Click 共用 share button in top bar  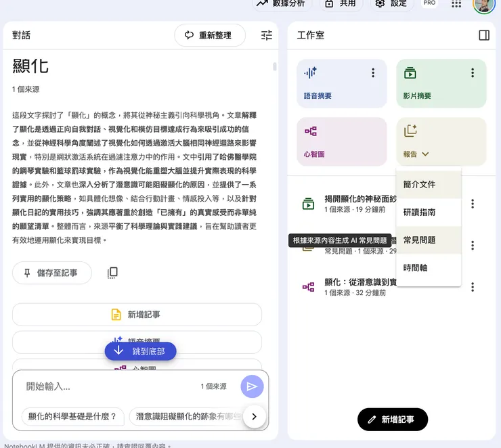[341, 4]
